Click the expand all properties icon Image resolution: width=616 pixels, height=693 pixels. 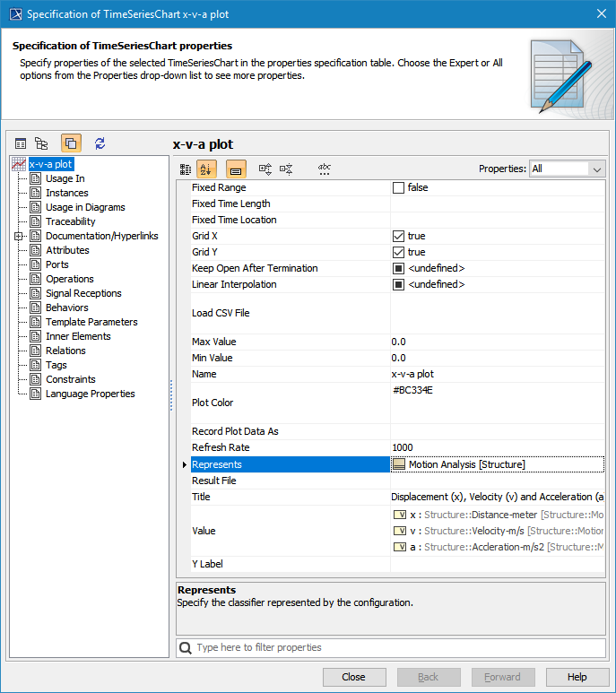(265, 169)
